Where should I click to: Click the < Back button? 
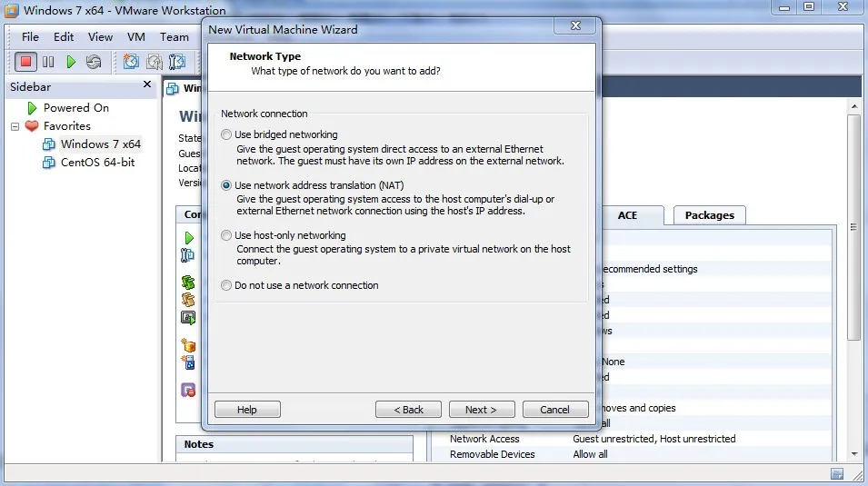(x=408, y=410)
